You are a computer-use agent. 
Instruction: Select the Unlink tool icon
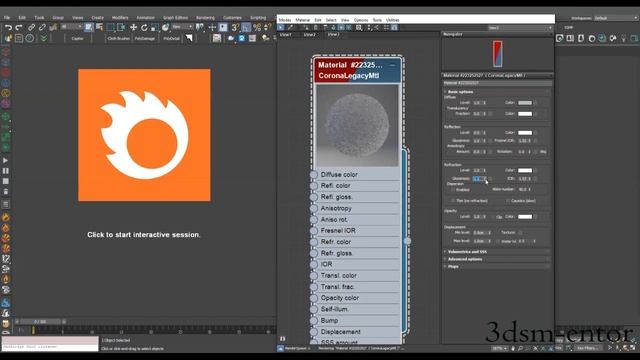(x=42, y=27)
